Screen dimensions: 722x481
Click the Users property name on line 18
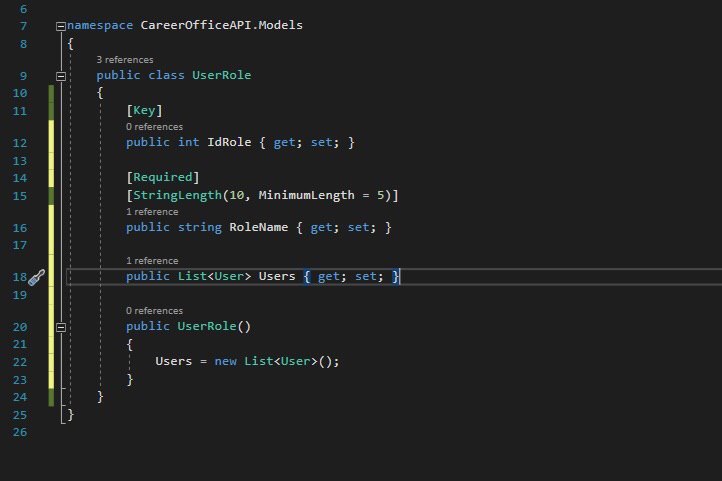(277, 276)
